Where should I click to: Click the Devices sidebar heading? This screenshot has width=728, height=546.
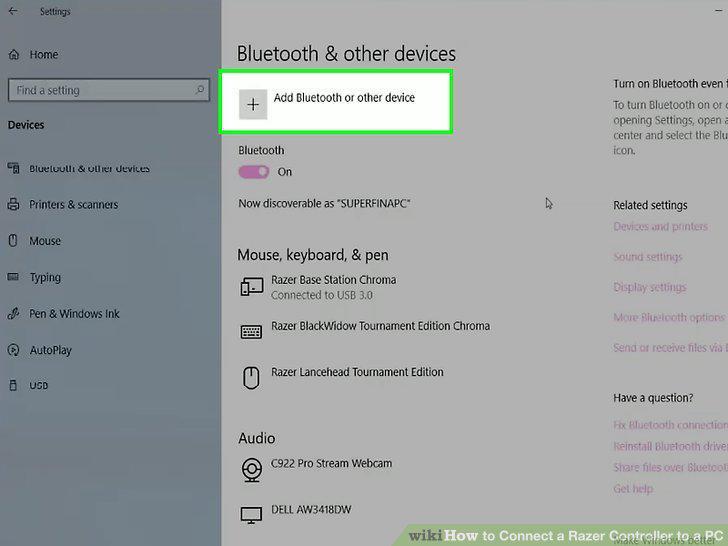26,125
